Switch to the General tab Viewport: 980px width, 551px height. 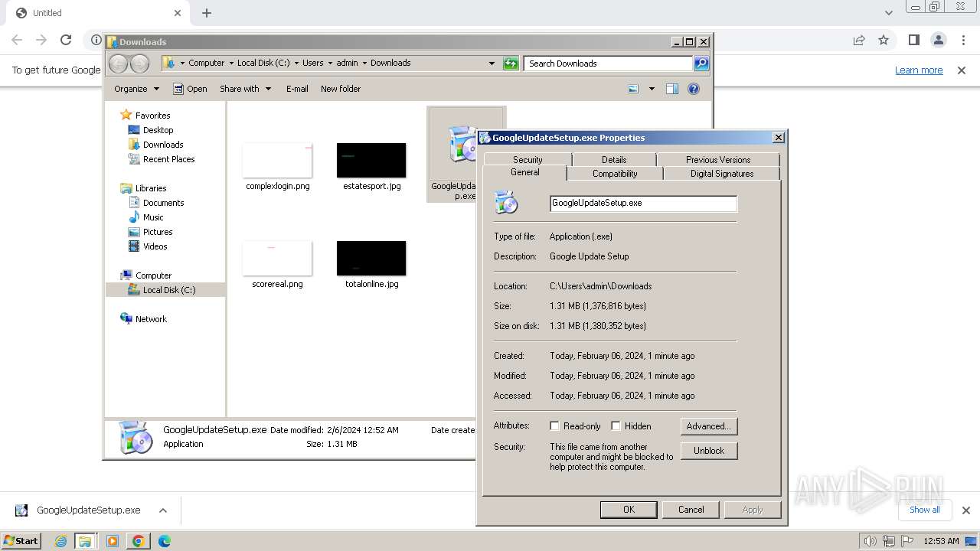525,173
